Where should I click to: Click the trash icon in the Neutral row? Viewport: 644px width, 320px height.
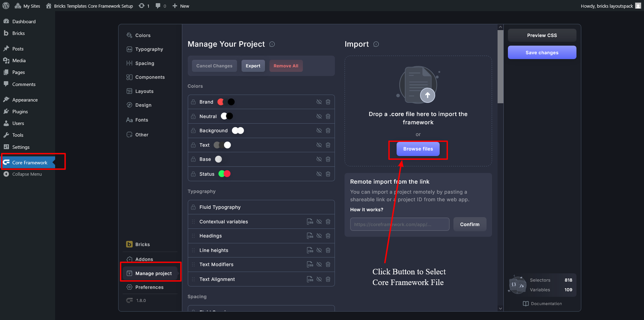328,116
